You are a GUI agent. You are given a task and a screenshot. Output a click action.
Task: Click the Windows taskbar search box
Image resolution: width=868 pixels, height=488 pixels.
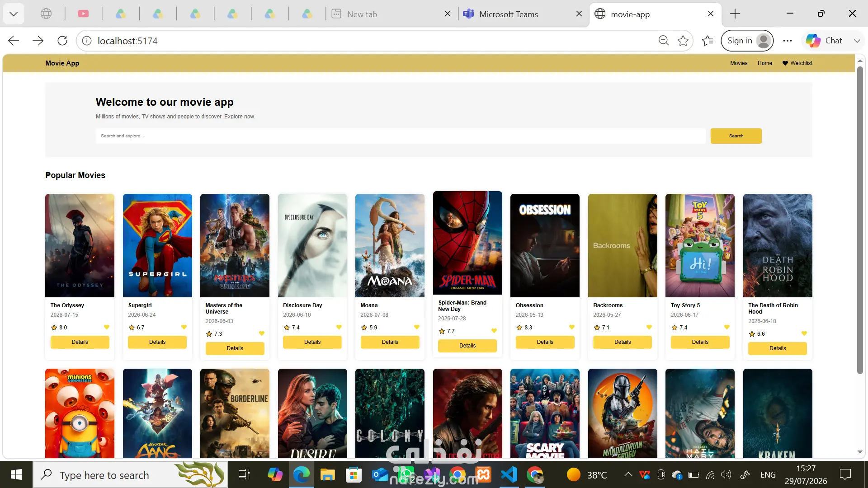point(130,474)
